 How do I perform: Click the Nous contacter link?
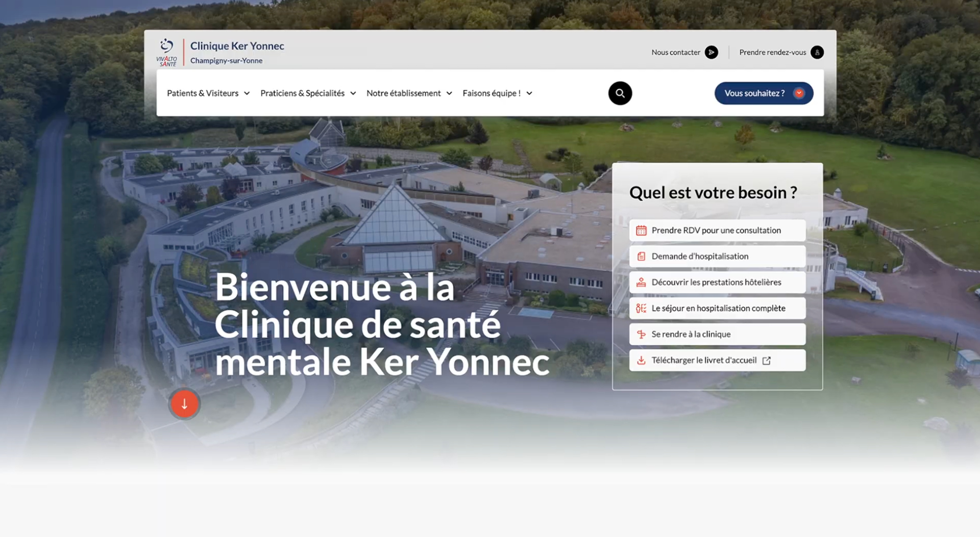(x=676, y=52)
